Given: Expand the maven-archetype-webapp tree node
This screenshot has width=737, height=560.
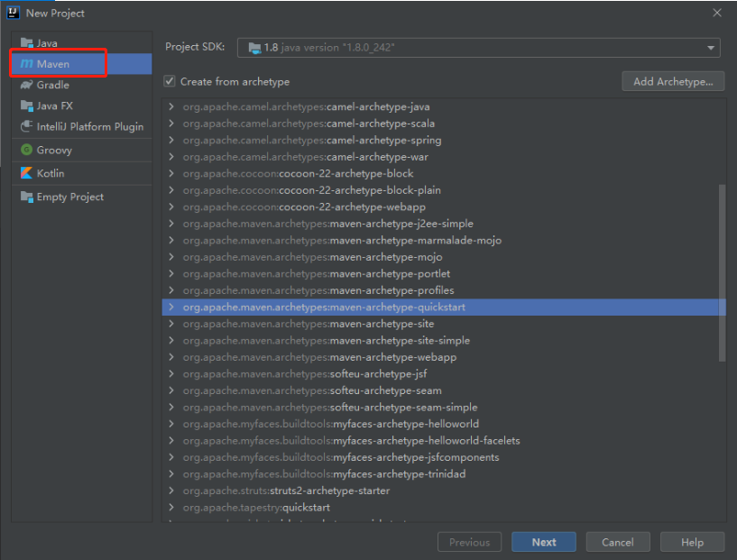Looking at the screenshot, I should coord(171,357).
